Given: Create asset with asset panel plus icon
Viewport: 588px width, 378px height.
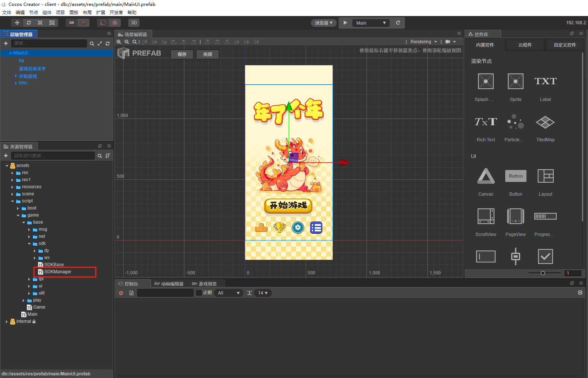Looking at the screenshot, I should coord(6,156).
